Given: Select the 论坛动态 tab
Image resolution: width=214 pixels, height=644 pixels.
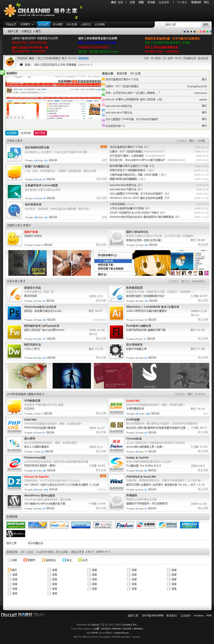Looking at the screenshot, I should point(26,133).
